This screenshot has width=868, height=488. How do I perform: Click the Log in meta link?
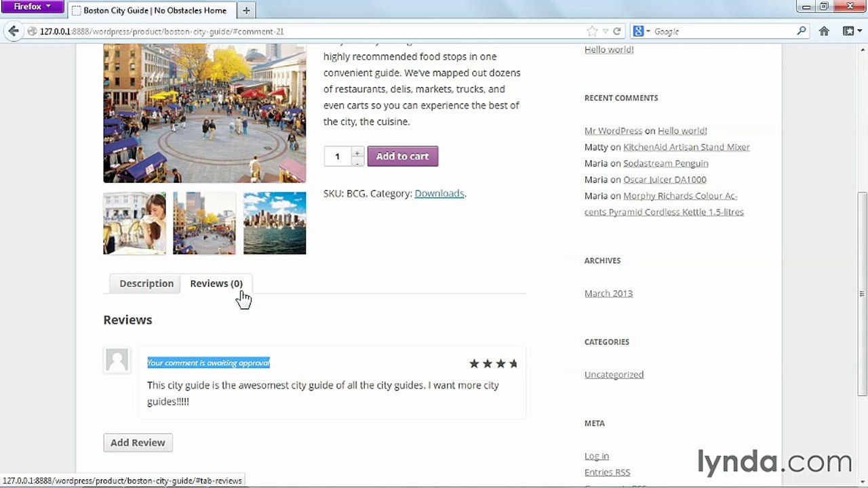[x=597, y=456]
